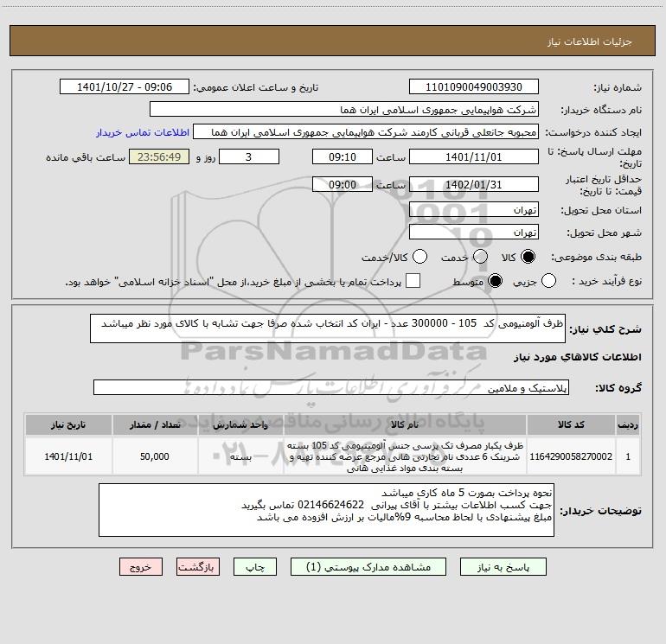Click the general need description text box
The image size is (666, 644).
[x=328, y=328]
